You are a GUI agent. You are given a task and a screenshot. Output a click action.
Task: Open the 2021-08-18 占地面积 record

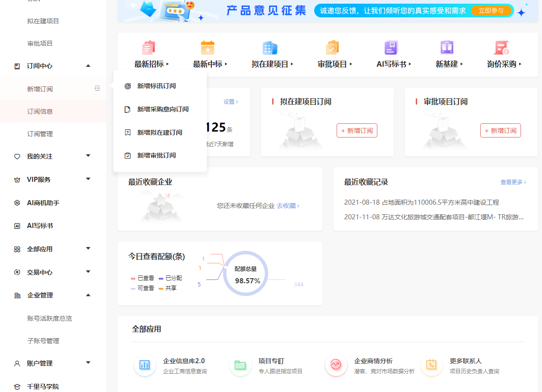coord(421,202)
